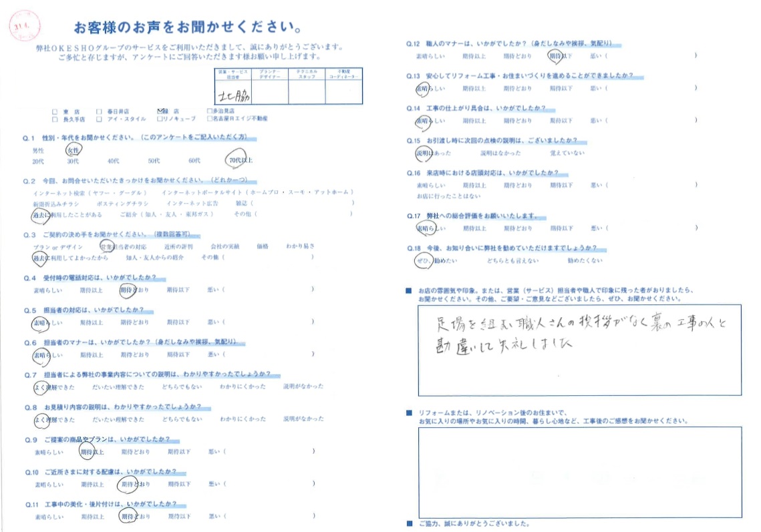Choose the circled 70代以上 age option
The image size is (761, 532).
[237, 161]
